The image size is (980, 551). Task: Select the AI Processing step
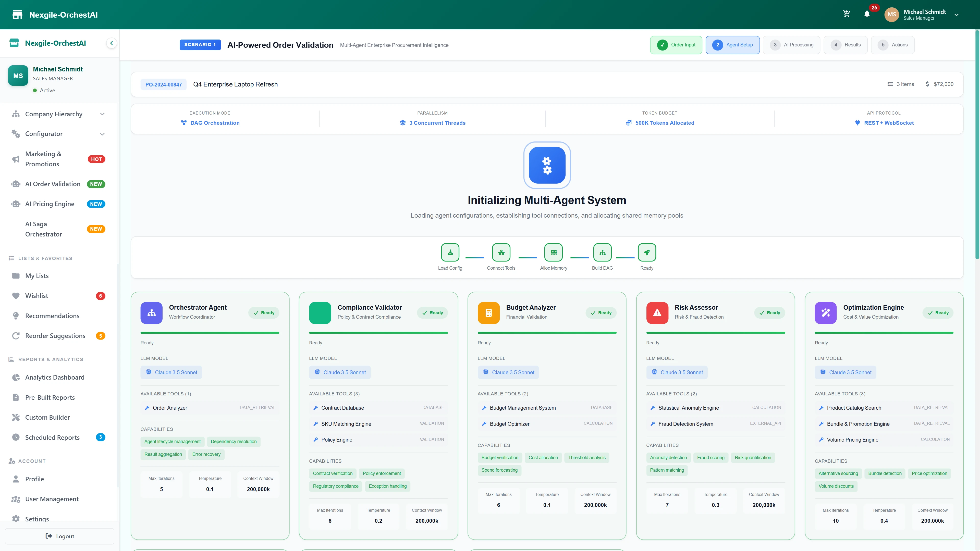(x=791, y=44)
